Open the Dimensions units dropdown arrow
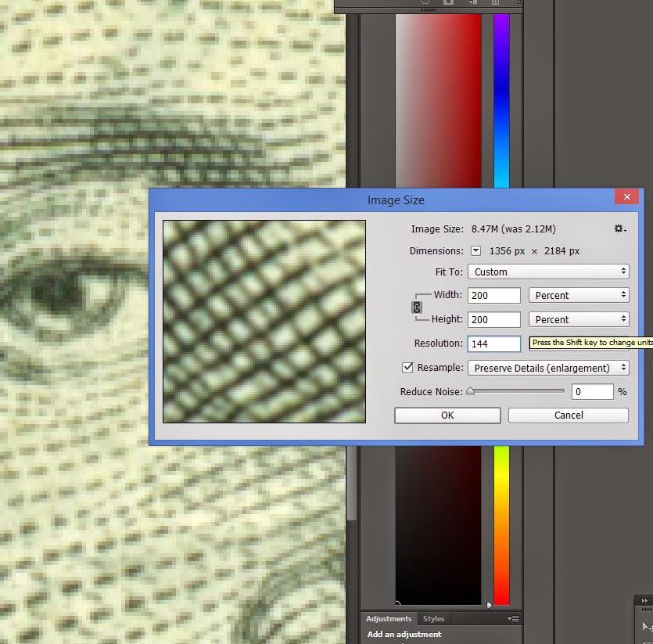This screenshot has width=653, height=644. [x=475, y=251]
